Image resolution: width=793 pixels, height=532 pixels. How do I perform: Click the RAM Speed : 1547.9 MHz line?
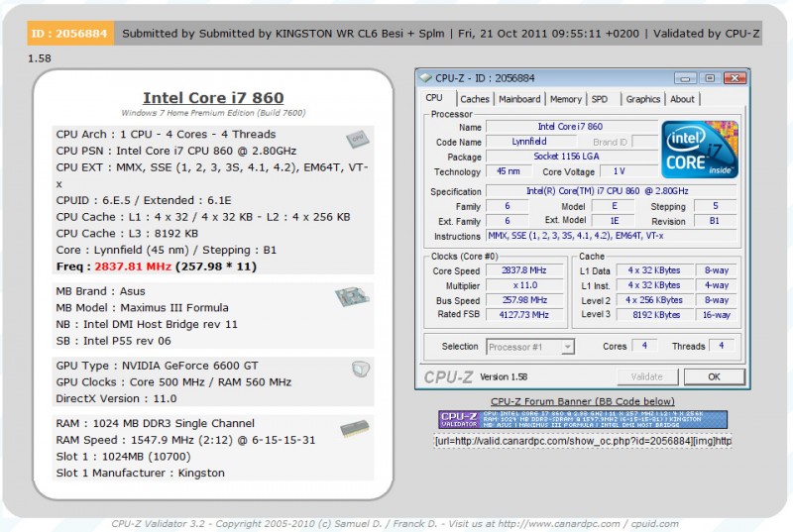click(185, 440)
